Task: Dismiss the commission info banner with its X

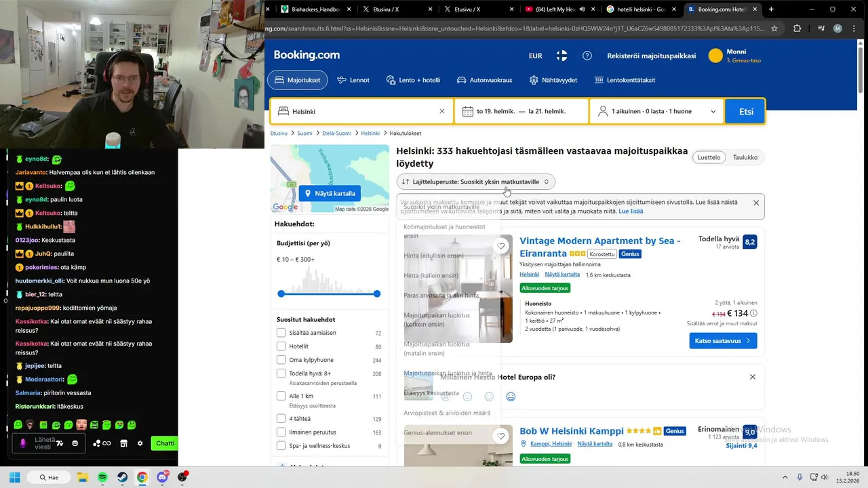Action: coord(756,203)
